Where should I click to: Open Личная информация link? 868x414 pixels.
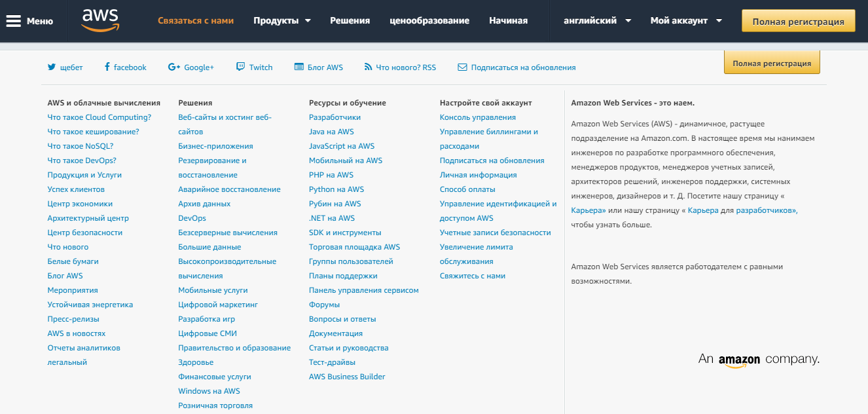tap(479, 175)
